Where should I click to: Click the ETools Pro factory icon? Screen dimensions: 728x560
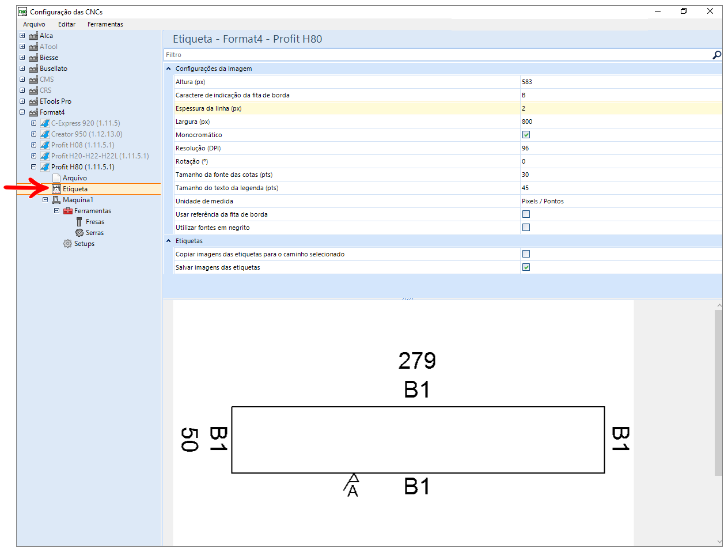33,101
